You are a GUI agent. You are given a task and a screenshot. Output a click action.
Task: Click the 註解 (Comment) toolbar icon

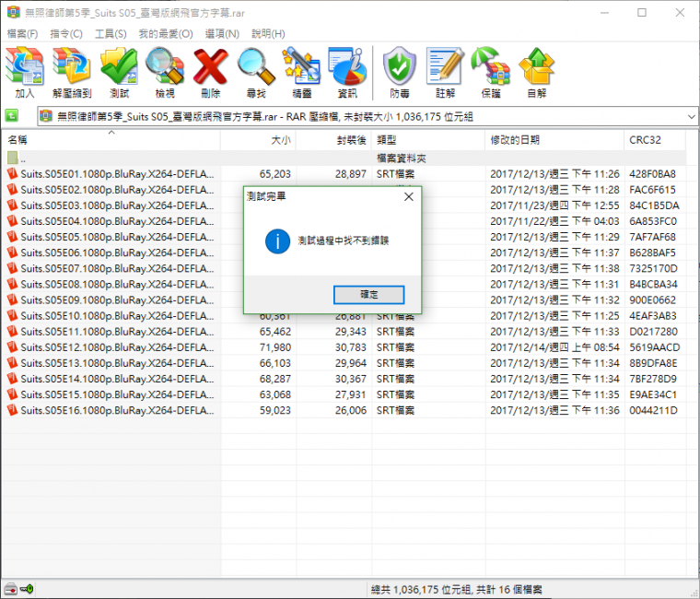pyautogui.click(x=445, y=73)
